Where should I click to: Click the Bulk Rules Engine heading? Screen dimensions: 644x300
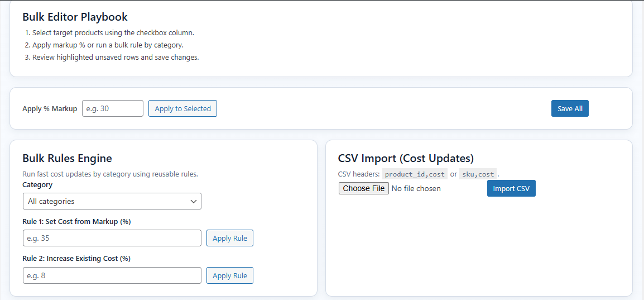click(67, 158)
